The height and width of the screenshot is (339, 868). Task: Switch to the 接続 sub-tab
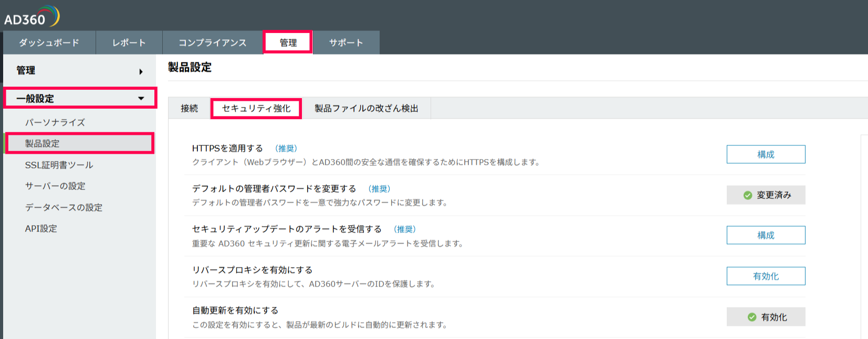tap(190, 108)
